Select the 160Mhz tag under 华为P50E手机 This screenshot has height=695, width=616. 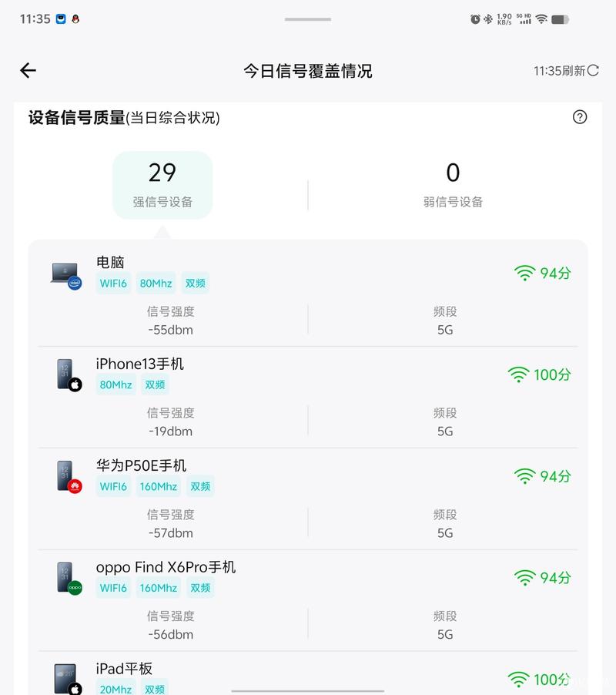(158, 486)
